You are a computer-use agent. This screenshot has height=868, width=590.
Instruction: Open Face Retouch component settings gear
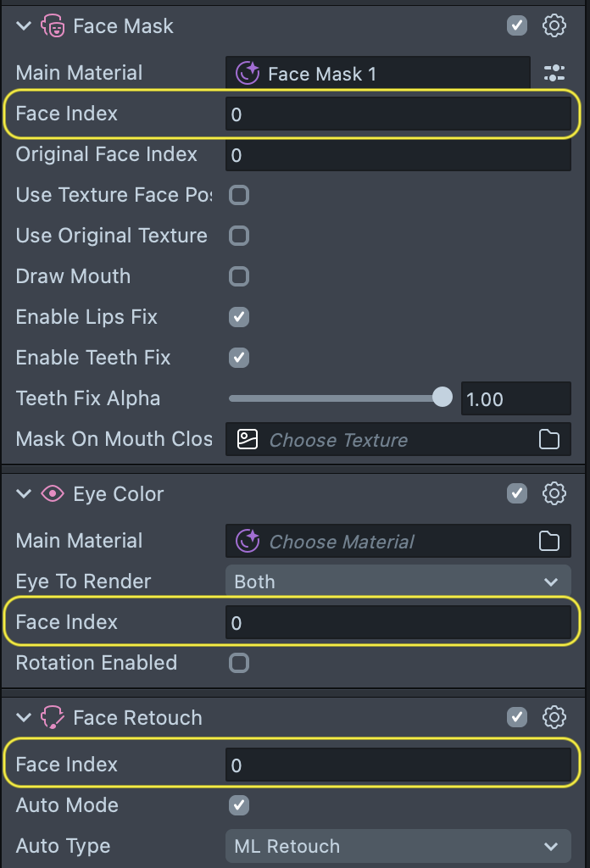(x=554, y=717)
